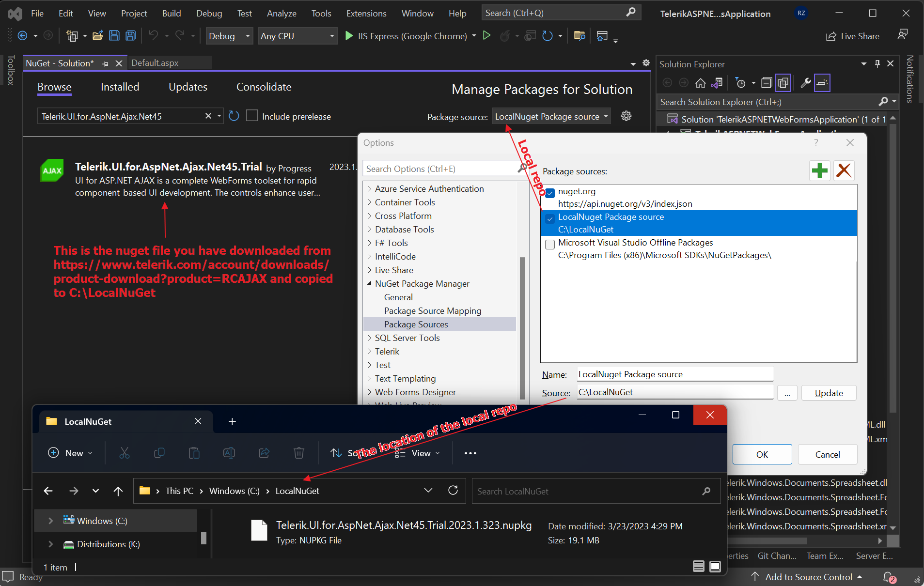Viewport: 924px width, 586px height.
Task: Open Solution Explorer Properties wrench icon
Action: click(x=805, y=83)
